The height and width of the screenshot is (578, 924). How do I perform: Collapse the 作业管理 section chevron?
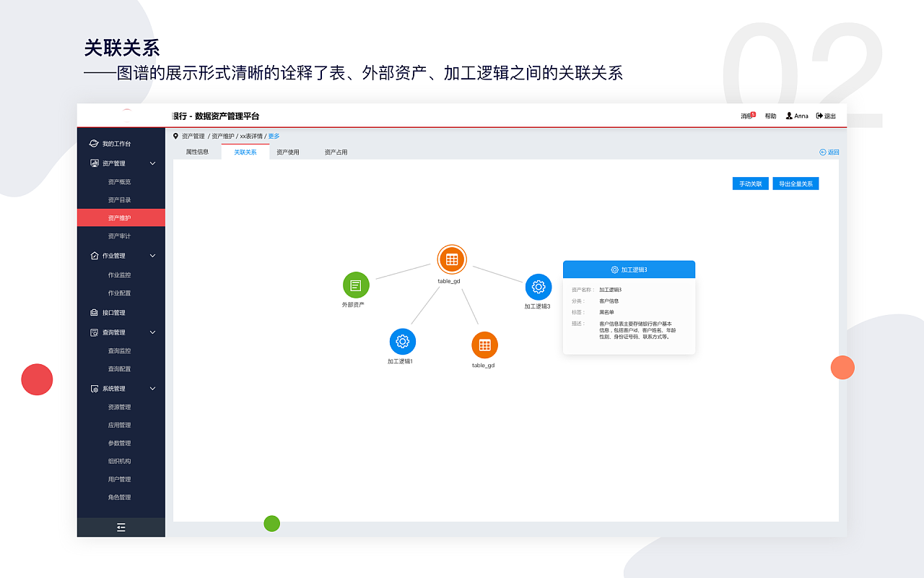[x=152, y=255]
